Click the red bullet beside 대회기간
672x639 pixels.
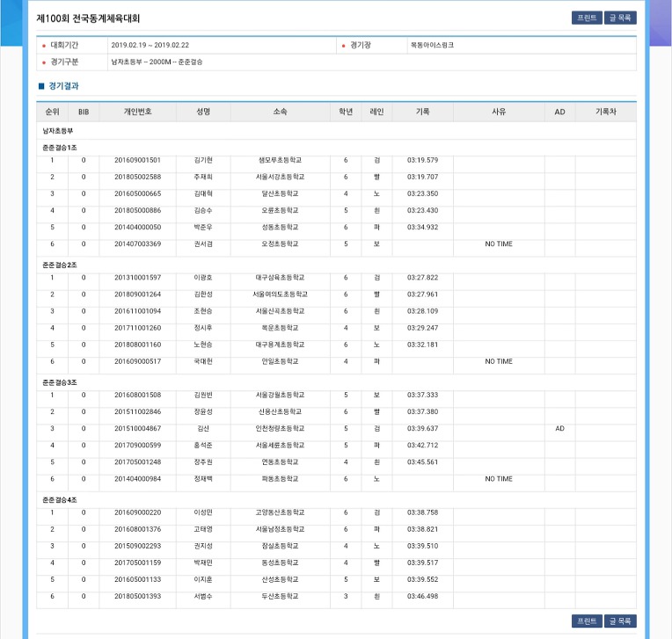[44, 46]
